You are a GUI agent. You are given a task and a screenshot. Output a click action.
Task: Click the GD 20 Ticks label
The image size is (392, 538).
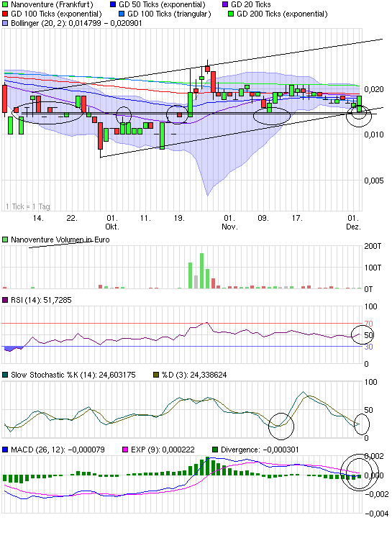click(251, 5)
